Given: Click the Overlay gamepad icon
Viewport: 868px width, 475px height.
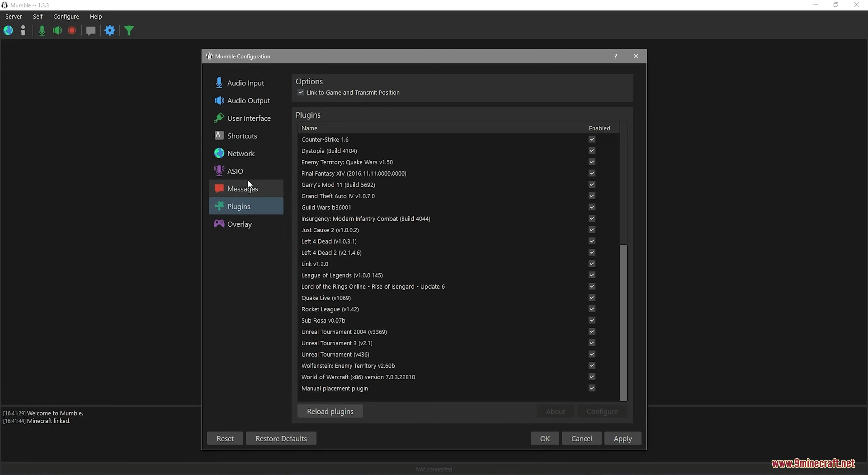Looking at the screenshot, I should pos(219,224).
